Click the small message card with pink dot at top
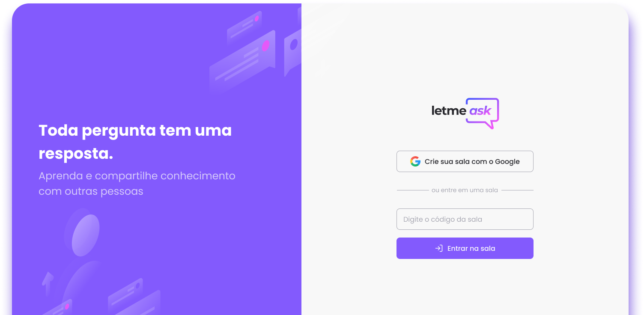Image resolution: width=644 pixels, height=315 pixels. [x=244, y=27]
